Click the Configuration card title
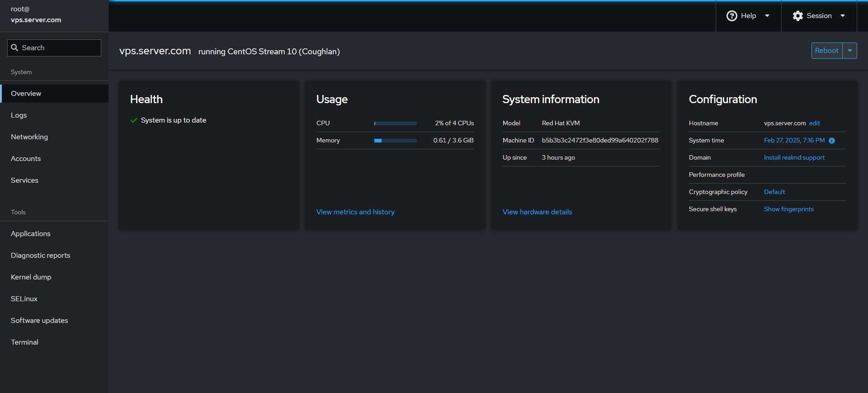Image resolution: width=868 pixels, height=393 pixels. (723, 99)
